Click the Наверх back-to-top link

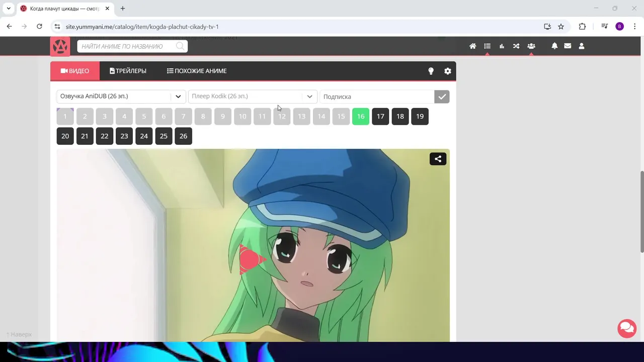(x=19, y=334)
